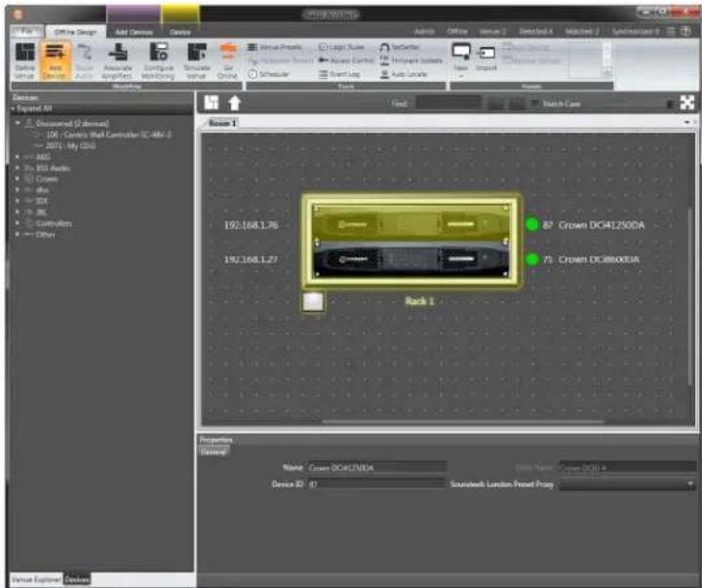Screen dimensions: 702x588
Task: Select the bottom black Crown amplifier
Action: point(411,258)
